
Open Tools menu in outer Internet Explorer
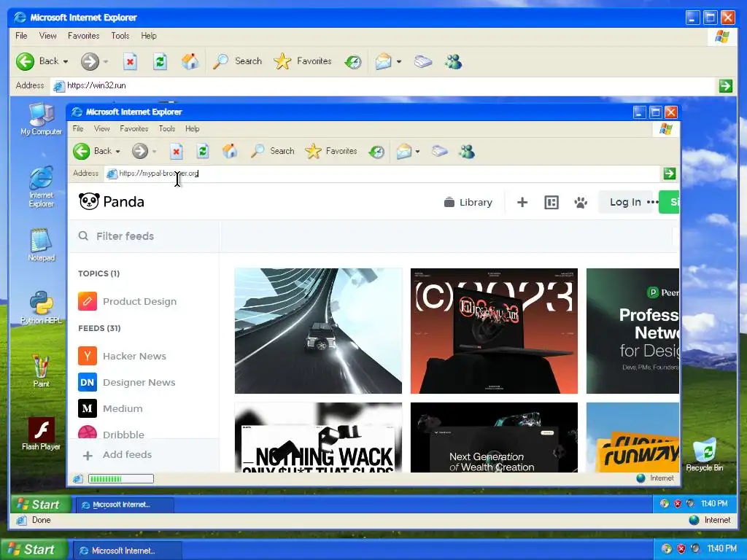click(x=120, y=36)
